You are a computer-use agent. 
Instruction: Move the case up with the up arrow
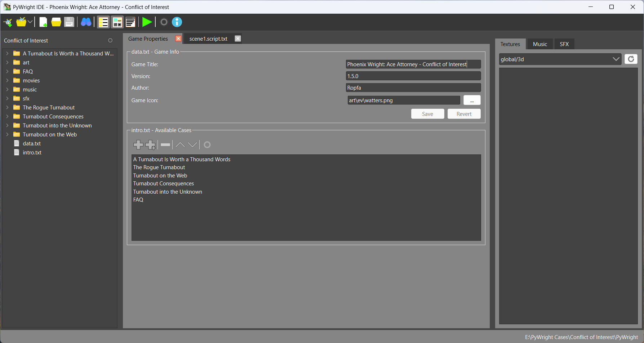(x=180, y=145)
